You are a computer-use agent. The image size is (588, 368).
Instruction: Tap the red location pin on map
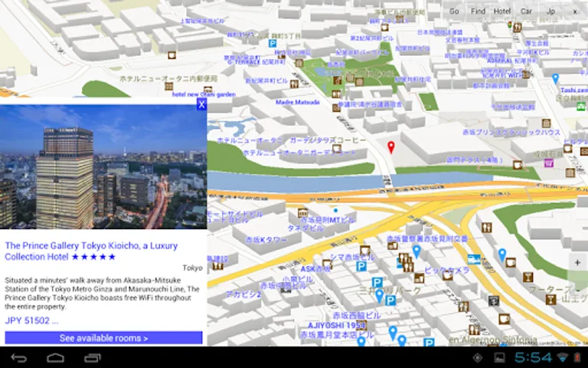(x=391, y=147)
